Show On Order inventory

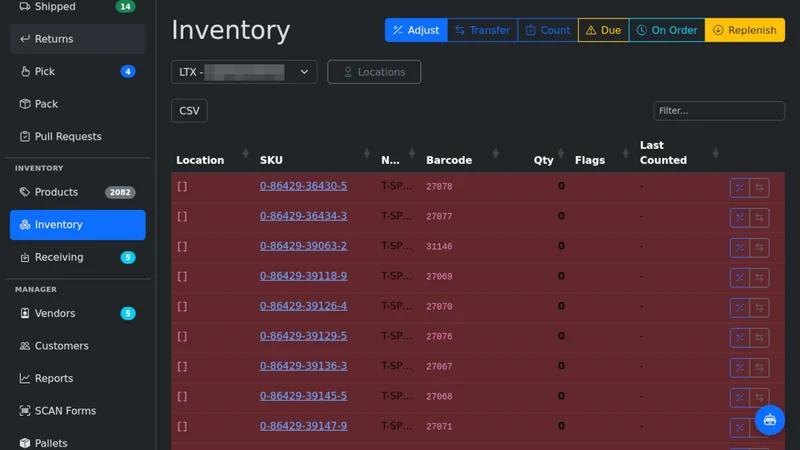pos(667,30)
